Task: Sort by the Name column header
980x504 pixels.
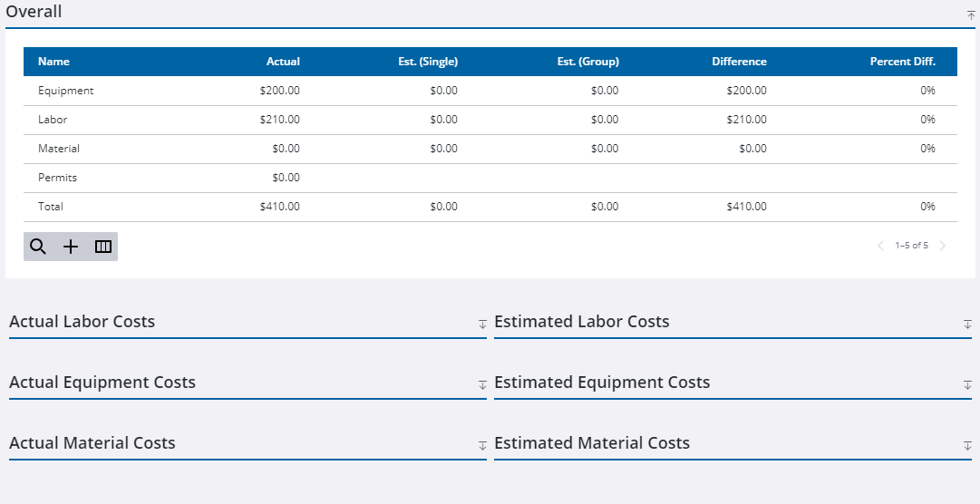Action: (53, 62)
